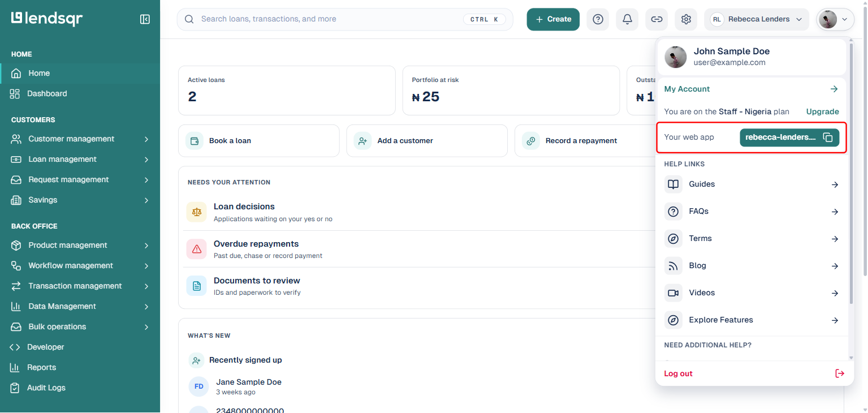This screenshot has height=413, width=868.
Task: Click the Terms compass icon
Action: pyautogui.click(x=673, y=239)
